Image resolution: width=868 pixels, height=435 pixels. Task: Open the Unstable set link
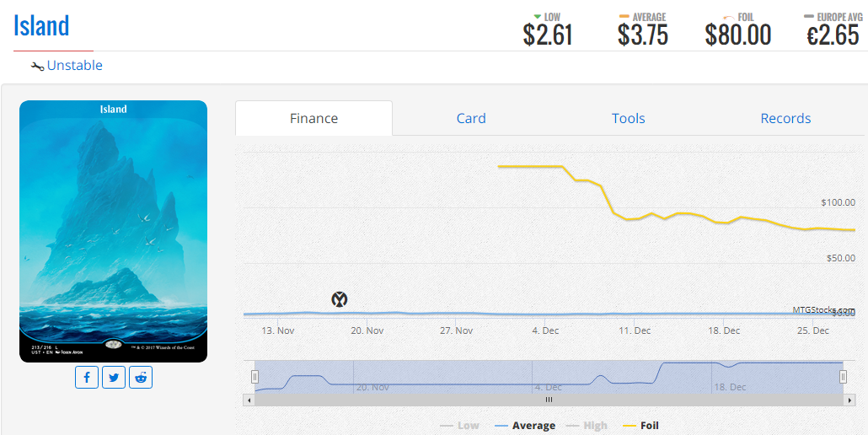coord(75,65)
